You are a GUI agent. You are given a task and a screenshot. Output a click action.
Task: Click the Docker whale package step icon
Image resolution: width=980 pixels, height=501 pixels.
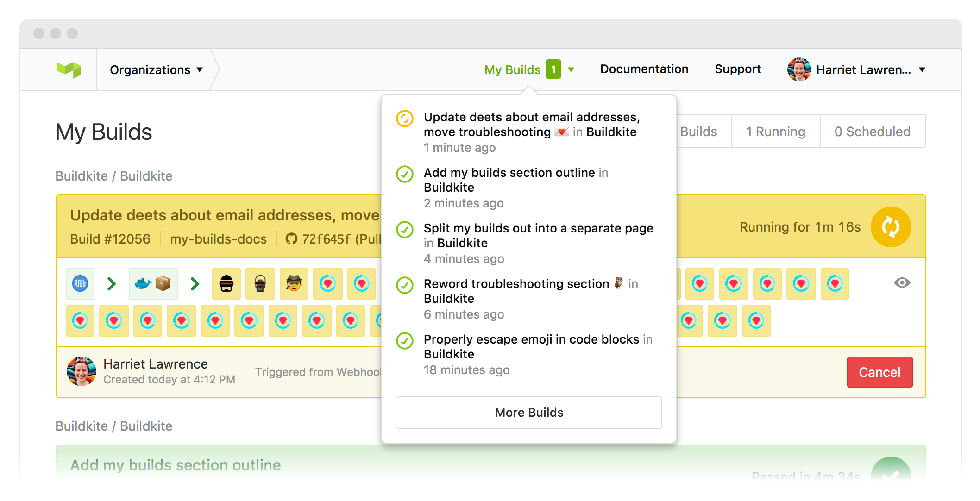[153, 283]
